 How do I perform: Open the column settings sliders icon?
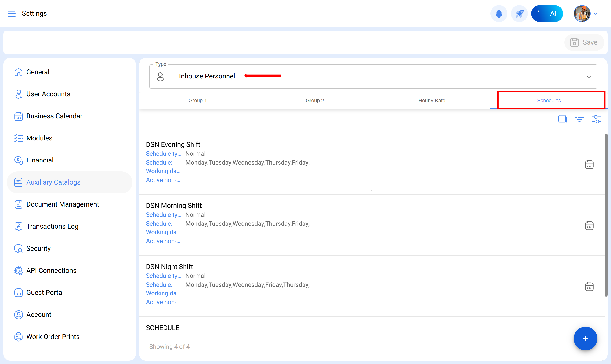596,119
